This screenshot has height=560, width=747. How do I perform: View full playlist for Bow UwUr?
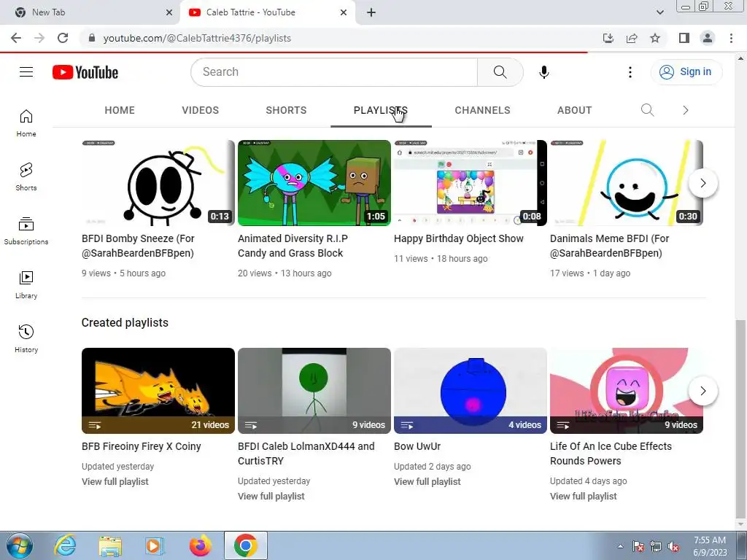[427, 481]
